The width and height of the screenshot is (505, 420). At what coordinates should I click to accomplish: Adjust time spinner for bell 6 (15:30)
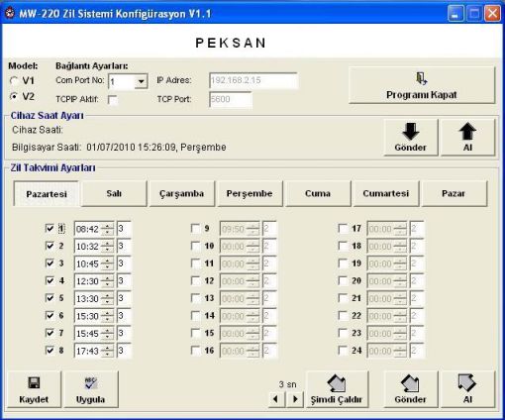coord(108,316)
